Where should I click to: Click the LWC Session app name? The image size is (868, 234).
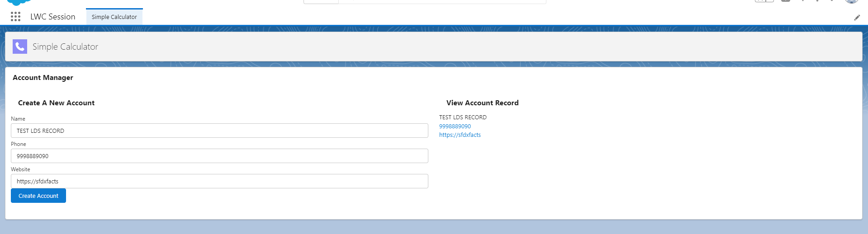point(53,17)
